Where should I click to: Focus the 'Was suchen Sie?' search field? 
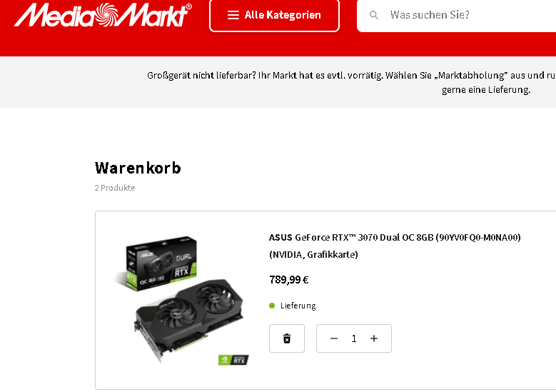point(456,15)
